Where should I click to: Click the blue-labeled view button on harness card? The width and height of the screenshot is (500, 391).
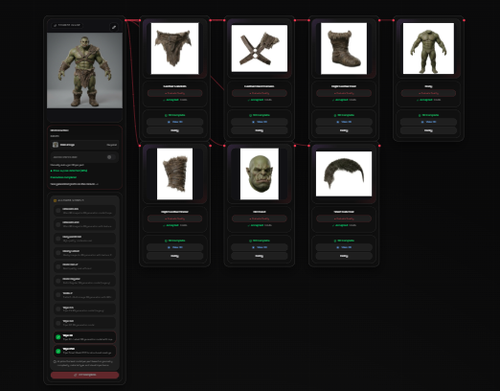click(259, 122)
